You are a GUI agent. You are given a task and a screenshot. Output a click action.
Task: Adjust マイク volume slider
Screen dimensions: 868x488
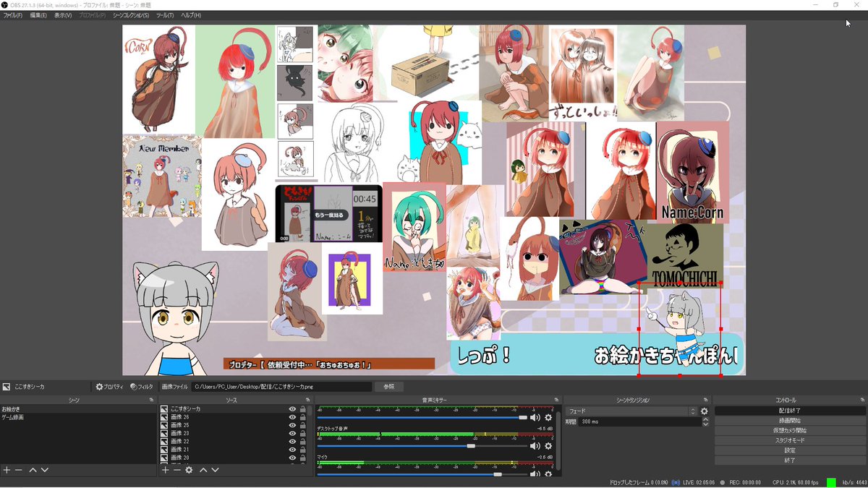click(497, 475)
